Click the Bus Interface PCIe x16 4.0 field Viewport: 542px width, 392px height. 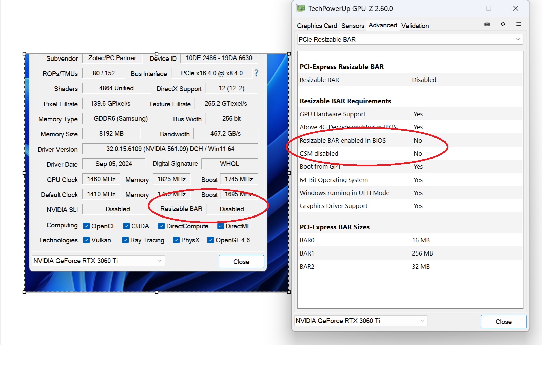point(211,73)
